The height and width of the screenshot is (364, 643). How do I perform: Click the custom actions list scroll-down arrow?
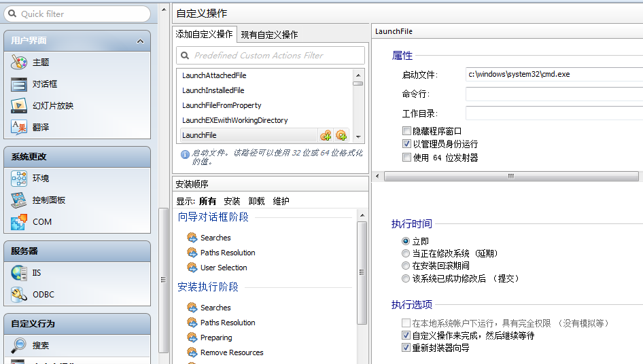[x=359, y=137]
